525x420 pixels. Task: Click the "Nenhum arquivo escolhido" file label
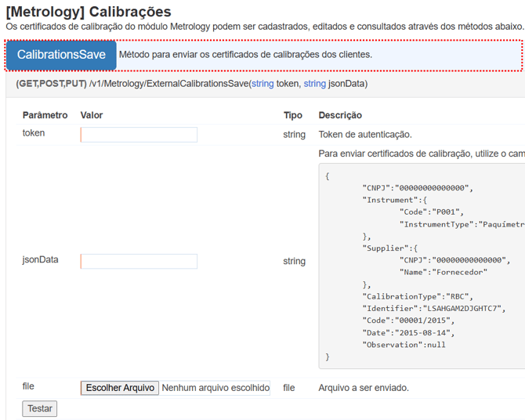tap(215, 388)
